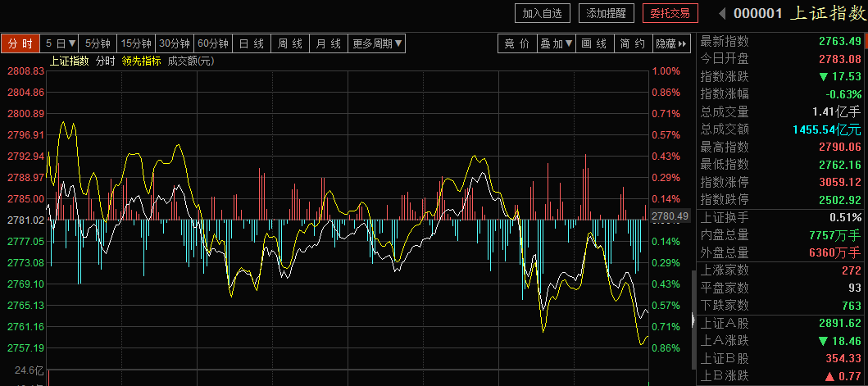
Task: Click 外盘总量 value 6360万手
Action: click(x=836, y=253)
